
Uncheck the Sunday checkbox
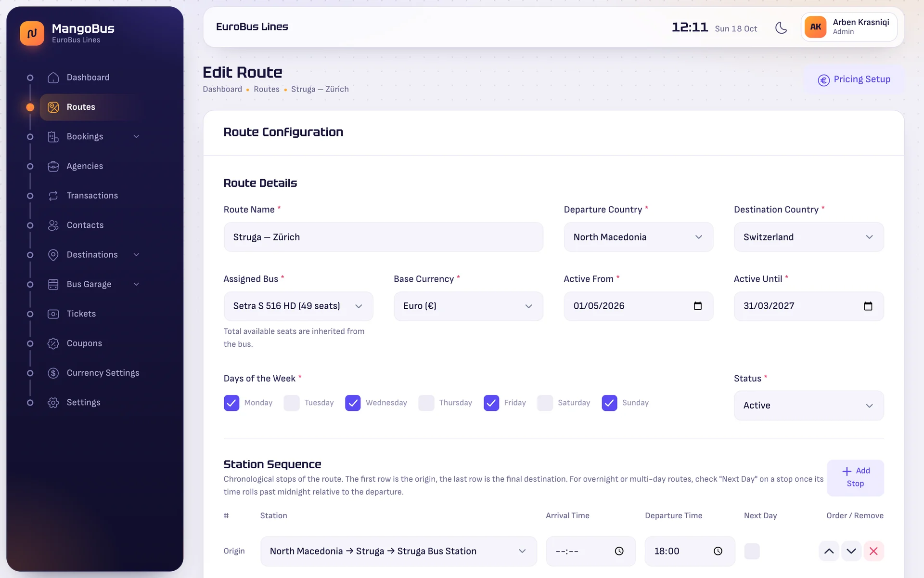click(x=609, y=403)
